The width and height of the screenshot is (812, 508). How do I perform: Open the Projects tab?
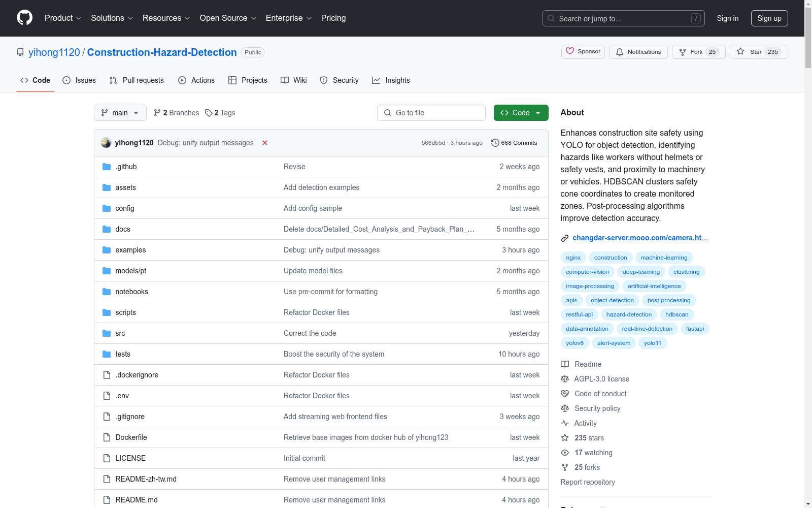248,80
